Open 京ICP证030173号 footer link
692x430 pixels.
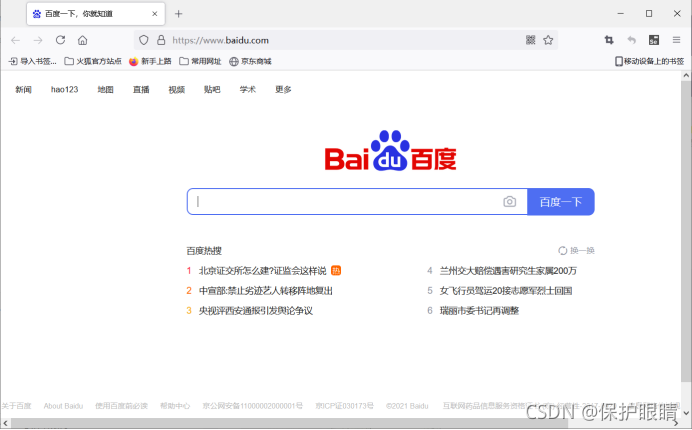click(344, 406)
